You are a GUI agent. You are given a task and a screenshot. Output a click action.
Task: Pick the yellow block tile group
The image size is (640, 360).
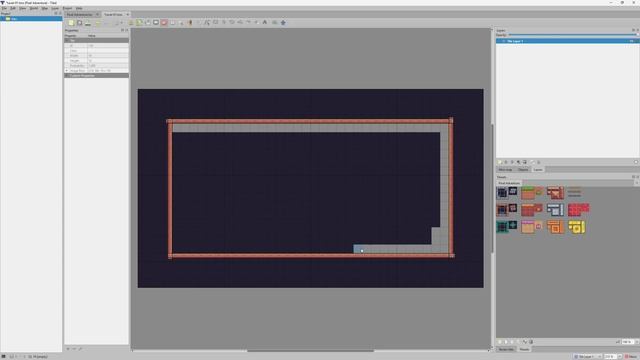pos(577,227)
